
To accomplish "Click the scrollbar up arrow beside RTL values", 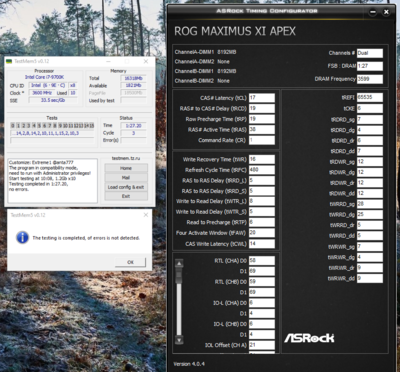I will point(179,264).
